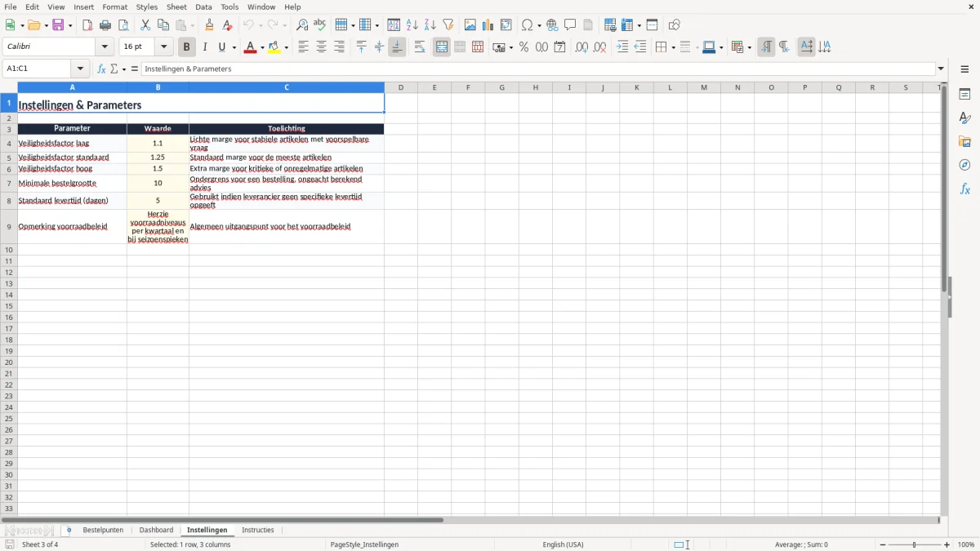Screen dimensions: 980x551
Task: Toggle Align Bottom button
Action: (397, 47)
